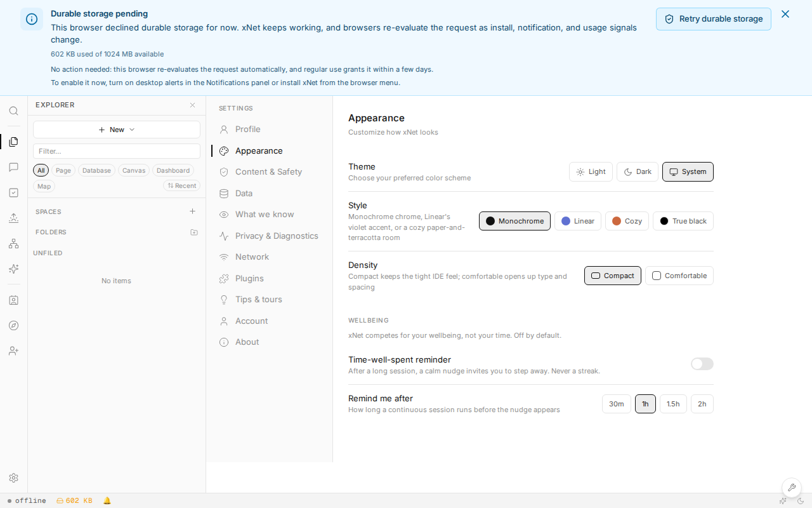Select the Dark theme option
This screenshot has height=508, width=812.
coord(638,171)
